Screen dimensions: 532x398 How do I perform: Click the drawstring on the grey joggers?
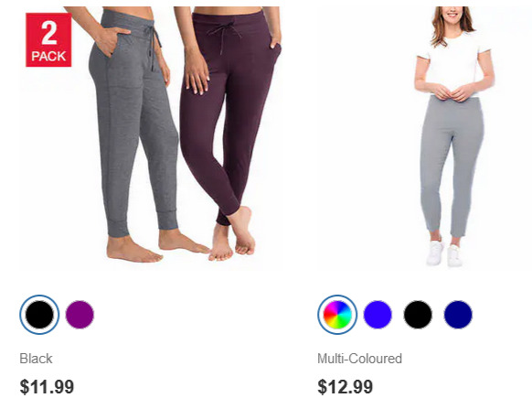tap(153, 46)
